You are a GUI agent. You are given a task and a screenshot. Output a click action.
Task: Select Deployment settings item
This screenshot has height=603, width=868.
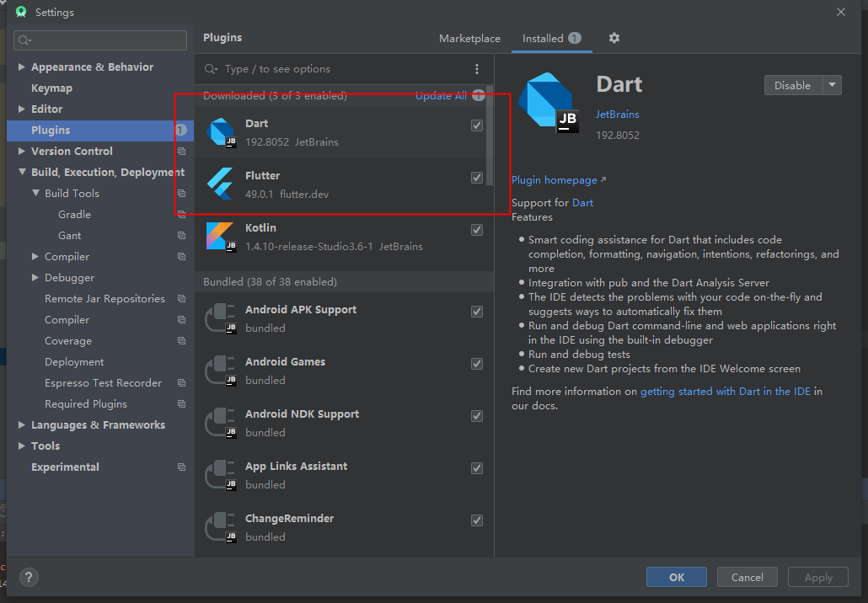point(74,362)
